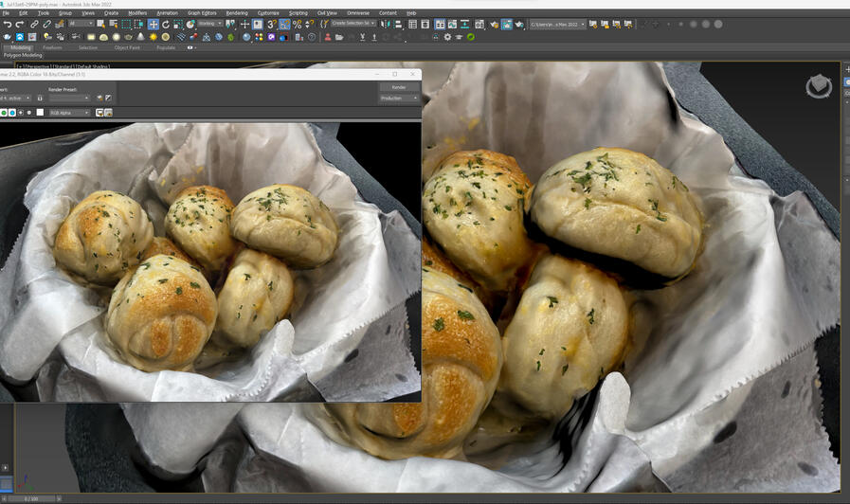The image size is (850, 504).
Task: Open the Render Preset dropdown
Action: 69,98
